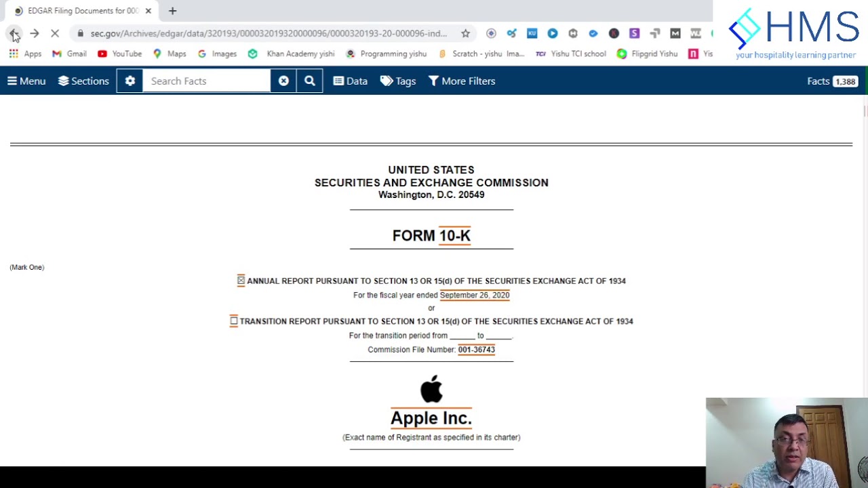Open the Facts 1,388 counter panel
This screenshot has width=868, height=488.
[x=833, y=81]
